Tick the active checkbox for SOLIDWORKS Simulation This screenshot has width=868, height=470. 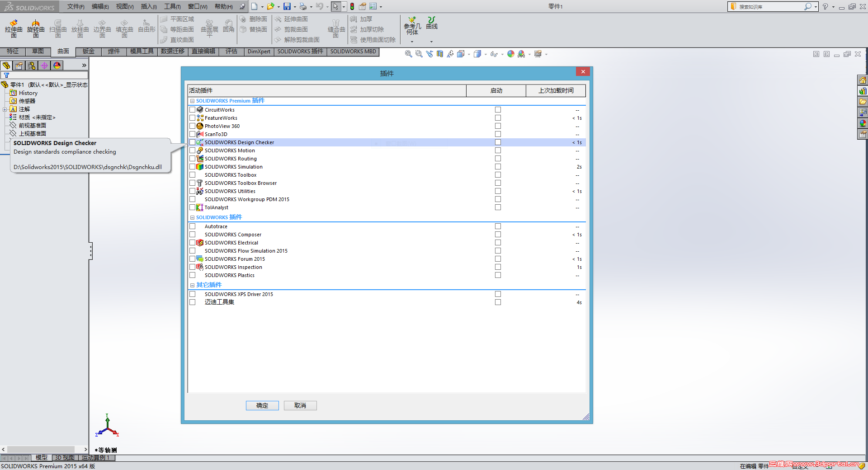193,167
